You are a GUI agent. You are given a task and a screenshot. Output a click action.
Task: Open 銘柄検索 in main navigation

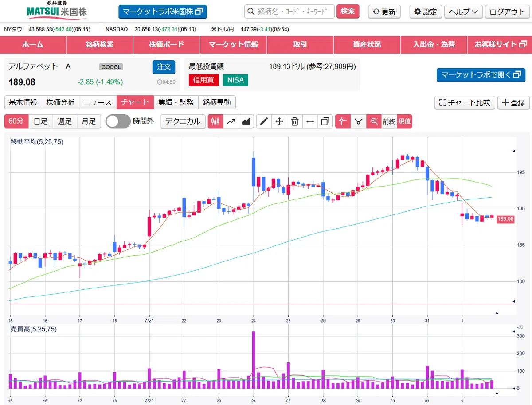pos(100,44)
